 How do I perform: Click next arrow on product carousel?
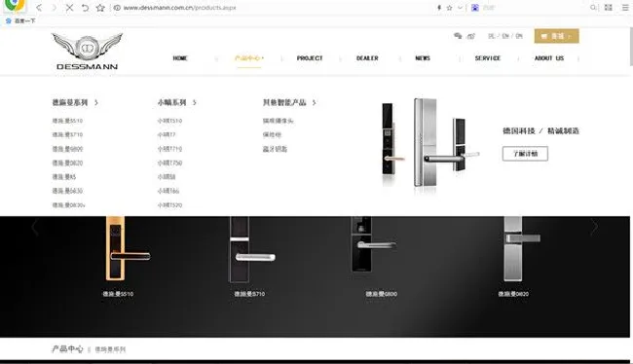point(594,228)
